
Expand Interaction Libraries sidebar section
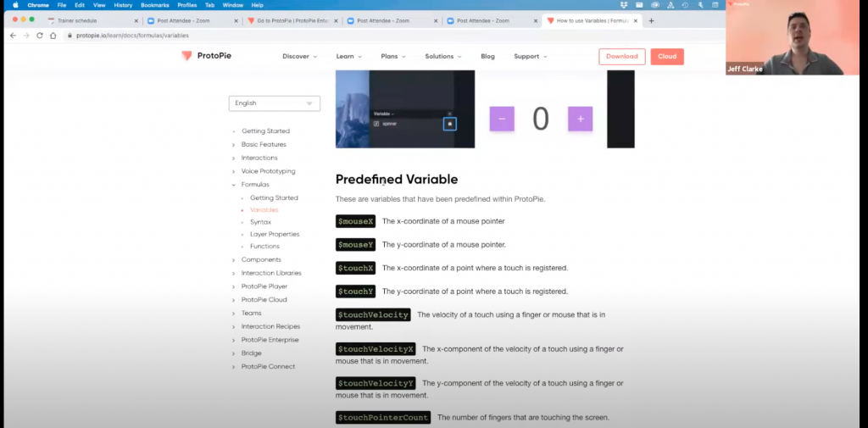tap(271, 273)
